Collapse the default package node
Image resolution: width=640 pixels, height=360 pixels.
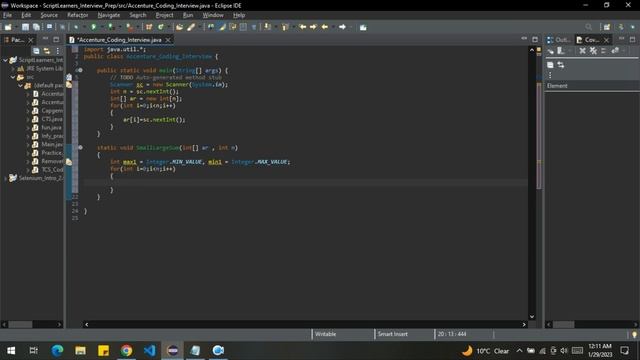20,85
